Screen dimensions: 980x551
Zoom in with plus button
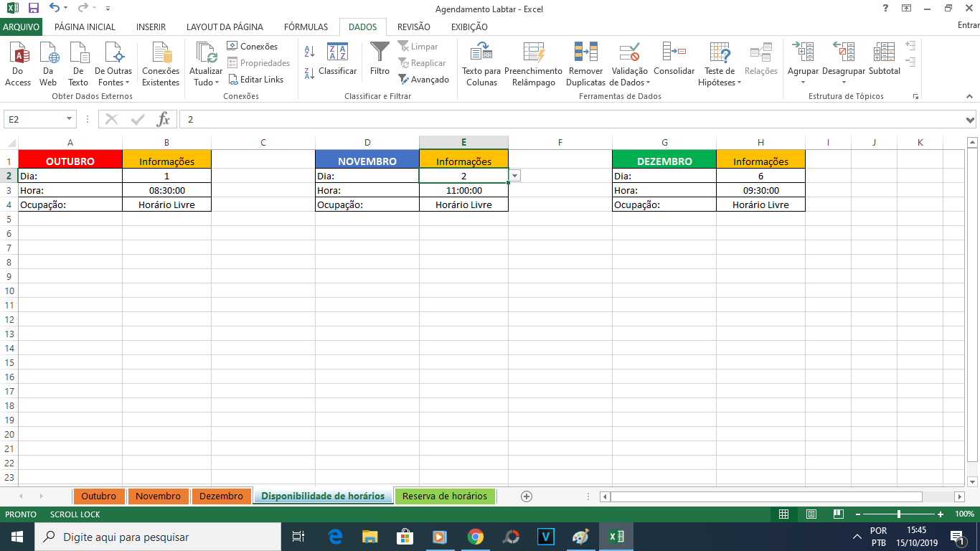click(941, 514)
